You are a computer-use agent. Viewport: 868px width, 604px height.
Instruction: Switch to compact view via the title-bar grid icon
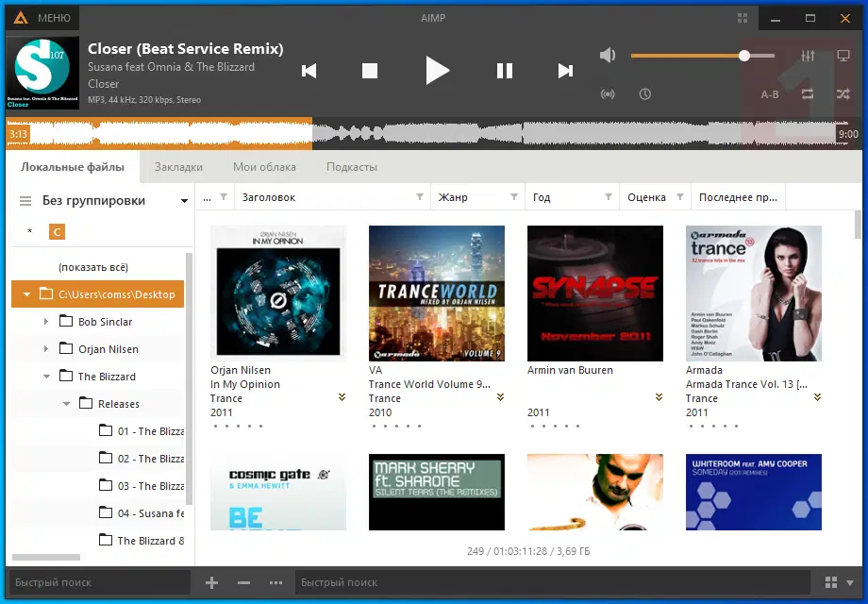[x=743, y=18]
